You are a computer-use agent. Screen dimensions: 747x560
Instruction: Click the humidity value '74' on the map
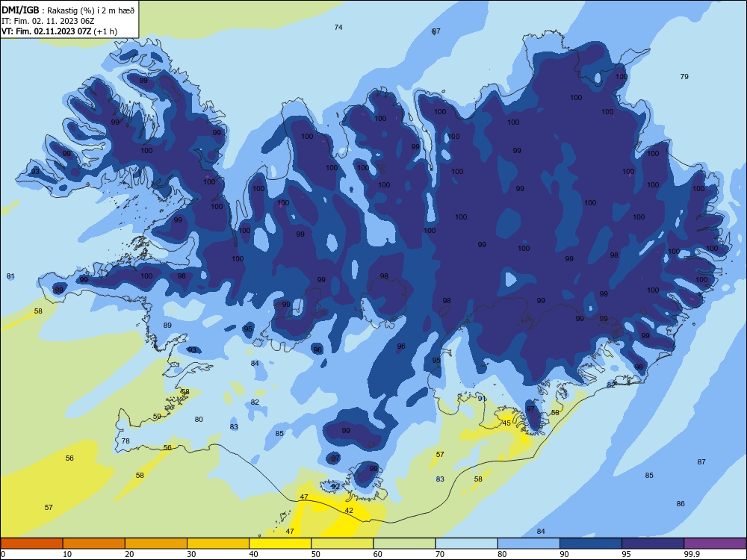338,28
